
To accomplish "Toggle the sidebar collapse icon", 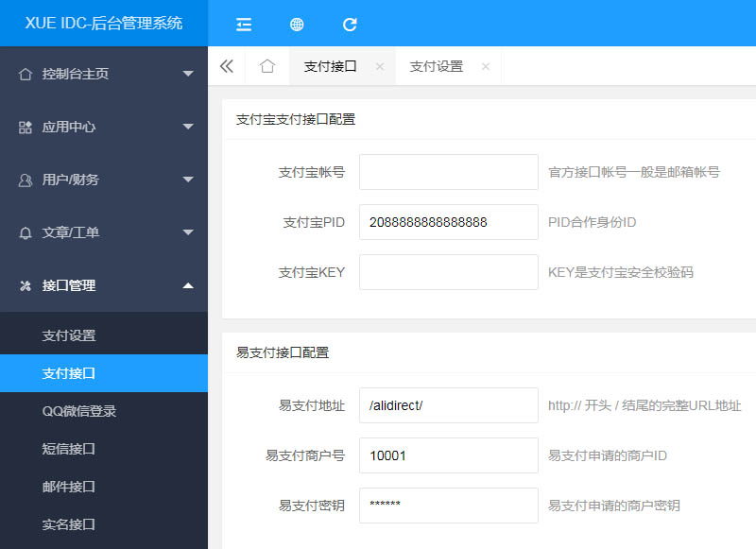I will tap(244, 25).
